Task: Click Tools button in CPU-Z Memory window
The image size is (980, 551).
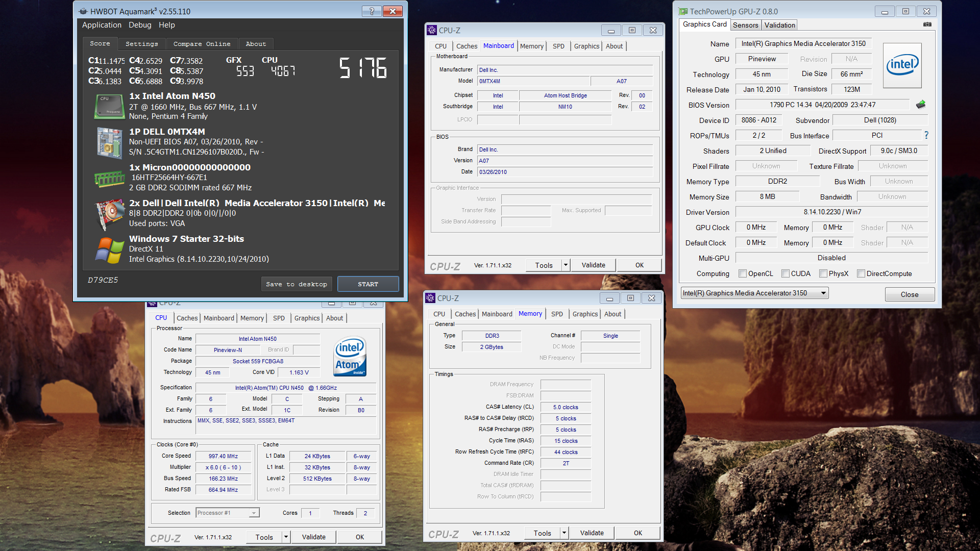Action: coord(542,533)
